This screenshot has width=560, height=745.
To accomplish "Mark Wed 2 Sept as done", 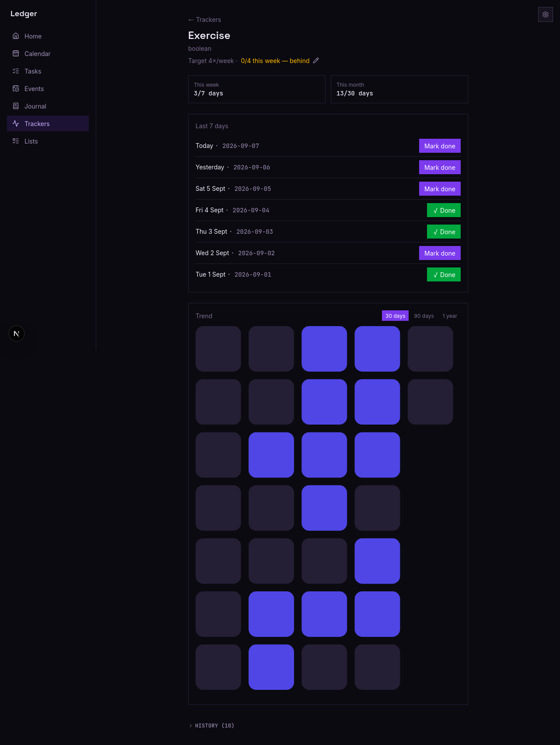I will point(440,253).
